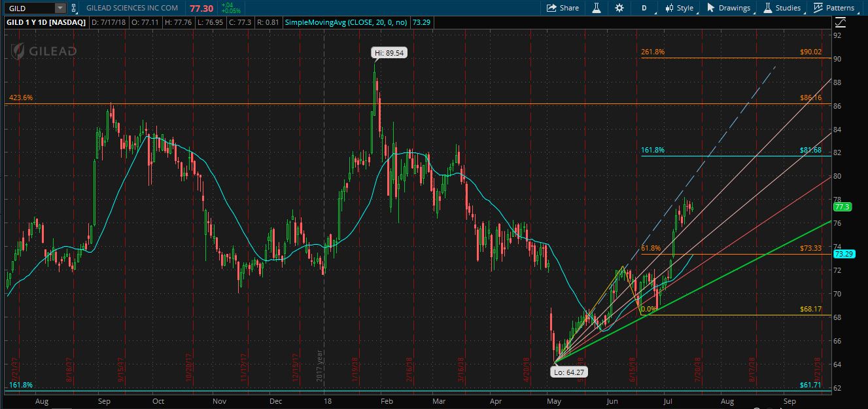Click the $73.33 Fibonacci price label

[810, 249]
